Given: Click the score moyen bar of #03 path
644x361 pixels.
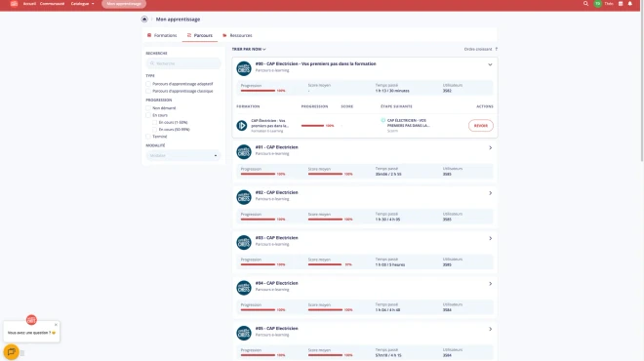Looking at the screenshot, I should click(x=325, y=265).
